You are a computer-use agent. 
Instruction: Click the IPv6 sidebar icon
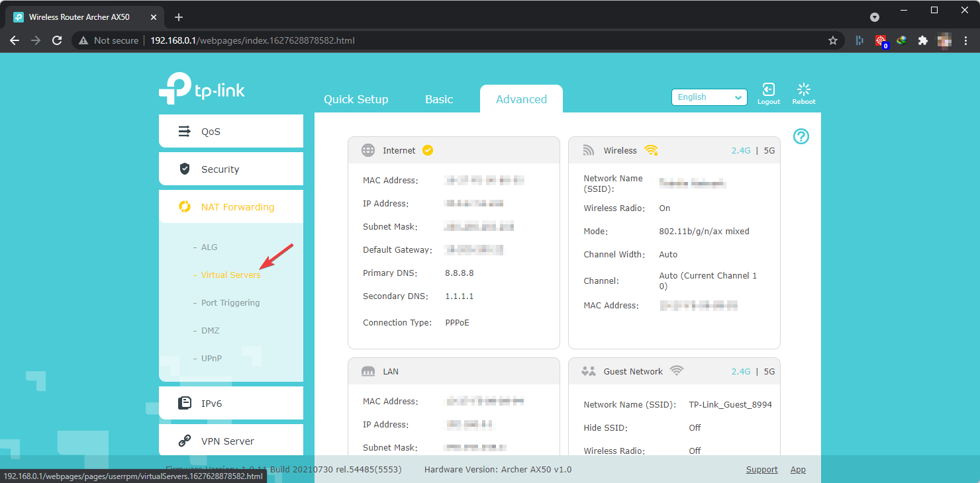(x=185, y=403)
